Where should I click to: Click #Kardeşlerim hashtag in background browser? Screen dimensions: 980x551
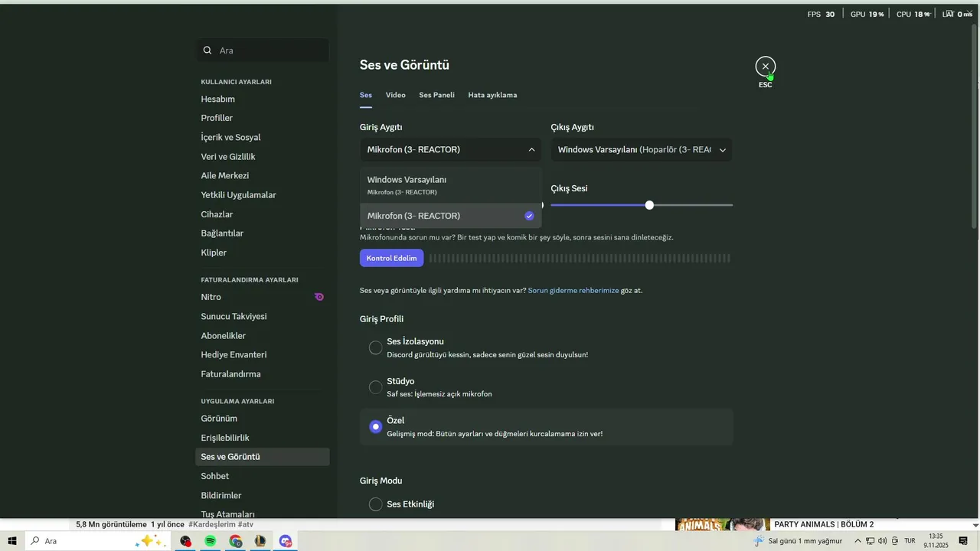coord(212,524)
